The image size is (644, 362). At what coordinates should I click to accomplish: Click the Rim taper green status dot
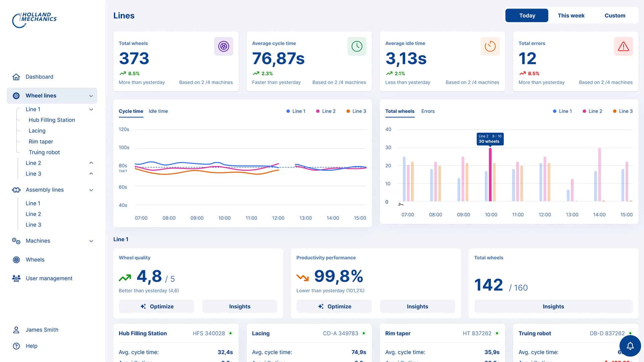click(x=497, y=333)
